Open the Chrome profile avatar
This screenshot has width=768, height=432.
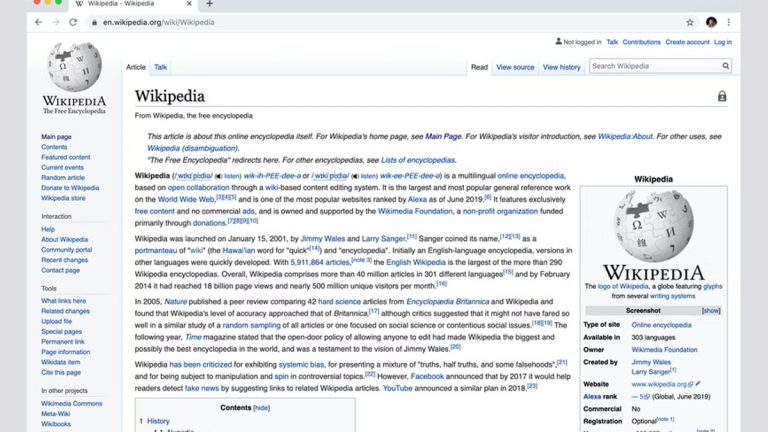tap(711, 22)
